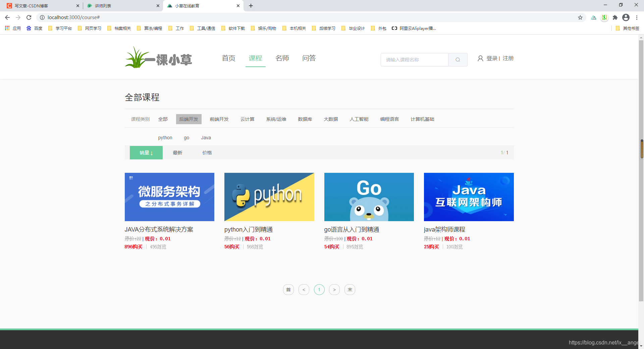The image size is (644, 349).
Task: Click the site info icon in address bar
Action: (x=42, y=17)
